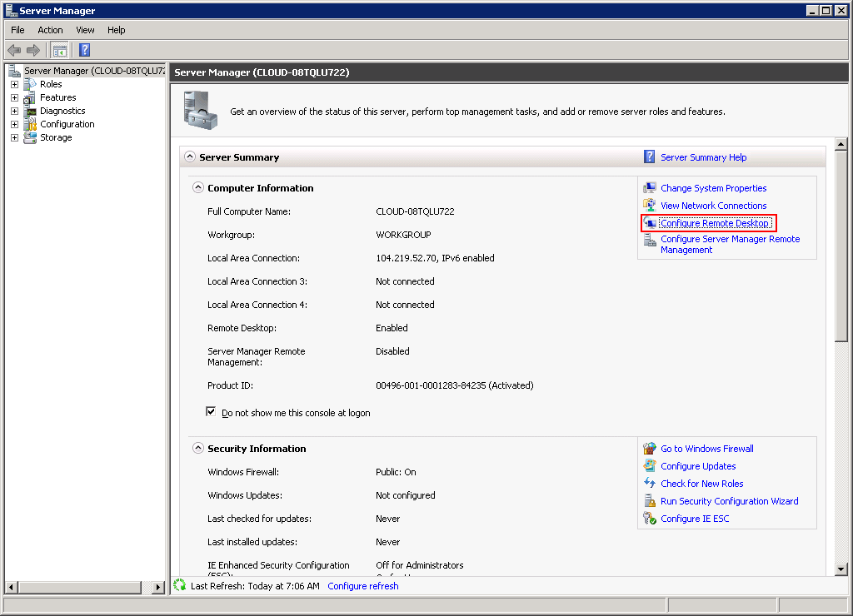Click the Configuration icon in tree
The width and height of the screenshot is (853, 616).
point(30,125)
